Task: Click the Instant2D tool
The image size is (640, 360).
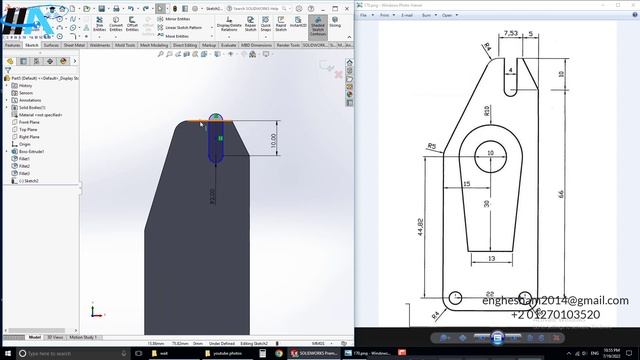Action: click(x=298, y=22)
